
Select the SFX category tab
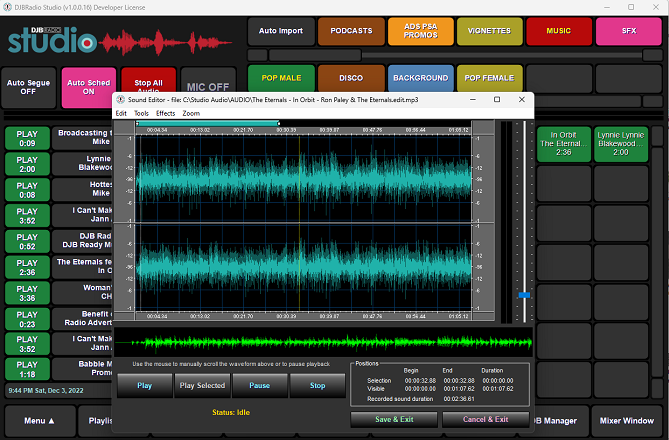point(629,31)
